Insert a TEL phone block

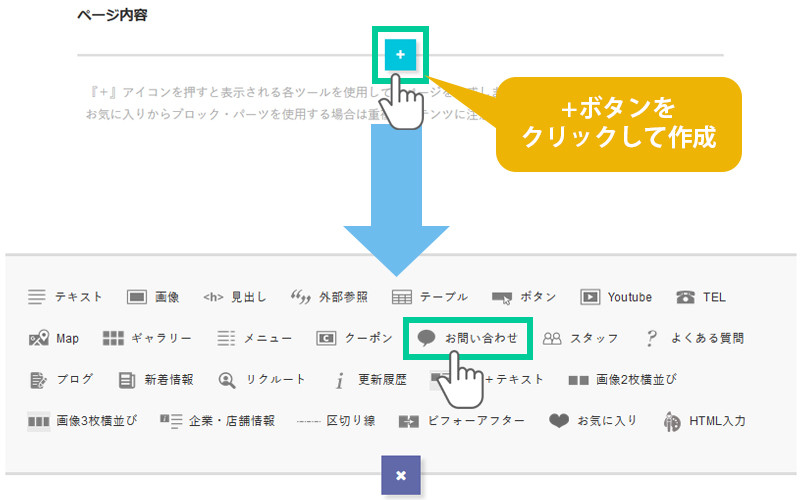point(700,297)
